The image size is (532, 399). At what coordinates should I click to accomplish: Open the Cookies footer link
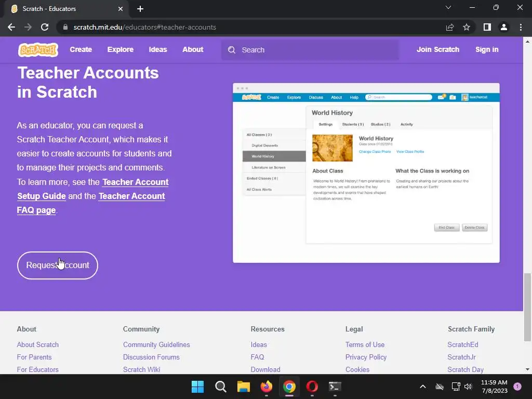point(357,369)
